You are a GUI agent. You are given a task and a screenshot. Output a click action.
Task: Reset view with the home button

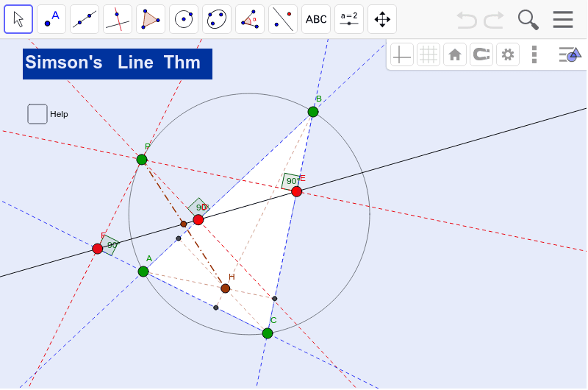pos(455,54)
